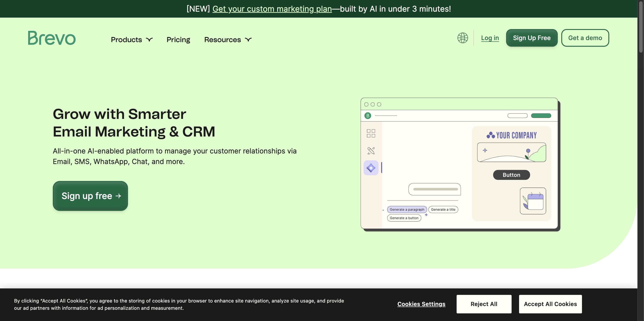
Task: Expand the Resources dropdown menu
Action: coord(228,40)
